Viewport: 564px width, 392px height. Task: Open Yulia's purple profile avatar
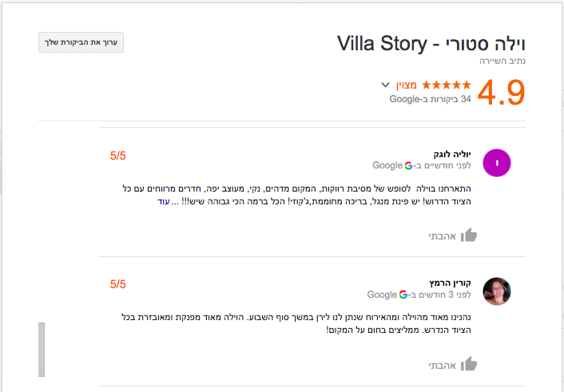(x=497, y=162)
